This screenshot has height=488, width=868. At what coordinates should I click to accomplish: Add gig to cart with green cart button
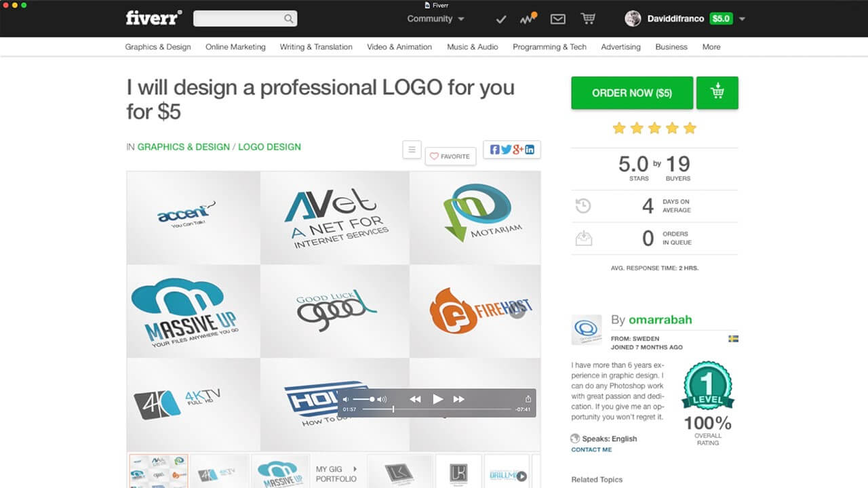click(x=717, y=93)
